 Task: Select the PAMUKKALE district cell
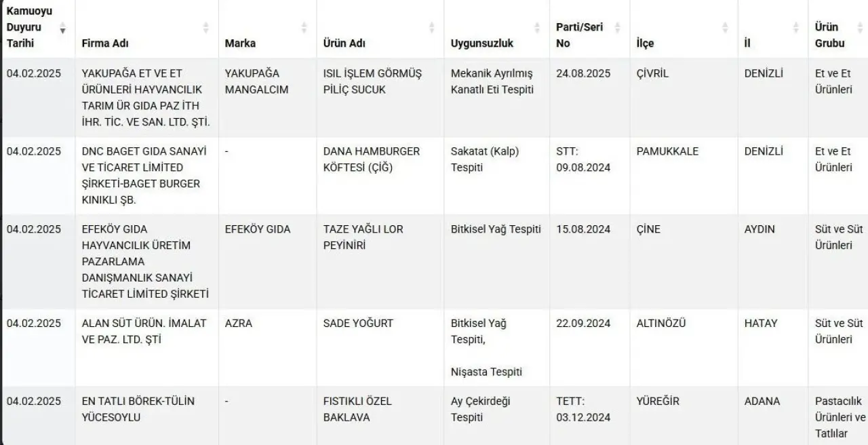[x=684, y=176]
